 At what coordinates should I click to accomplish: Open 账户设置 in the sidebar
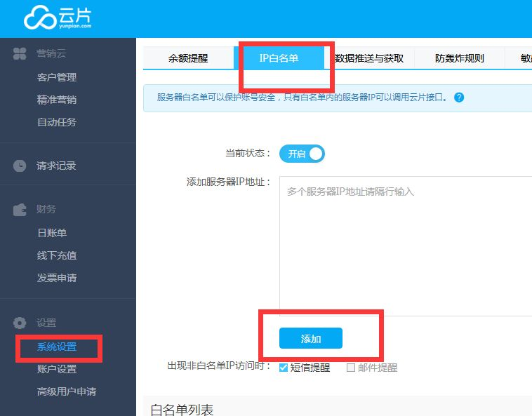57,369
